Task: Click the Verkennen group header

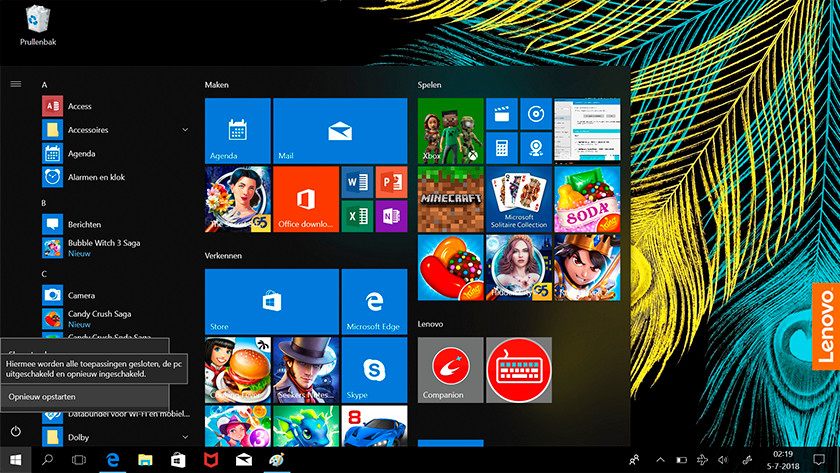Action: (x=223, y=256)
